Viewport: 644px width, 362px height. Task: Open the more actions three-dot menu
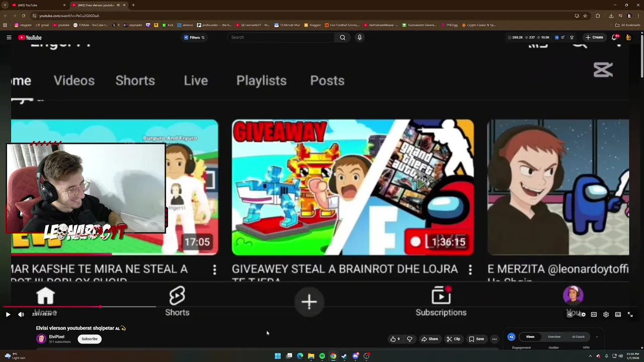tap(495, 339)
